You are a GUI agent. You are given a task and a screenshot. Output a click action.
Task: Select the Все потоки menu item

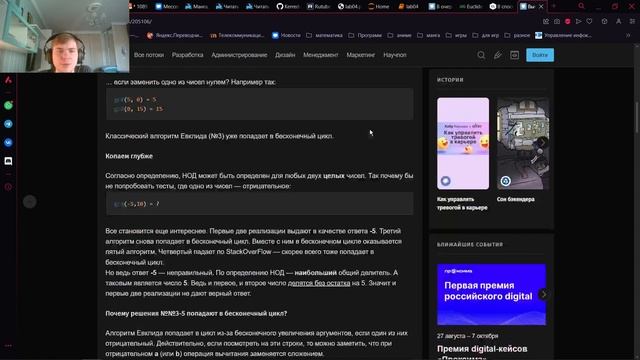point(149,55)
